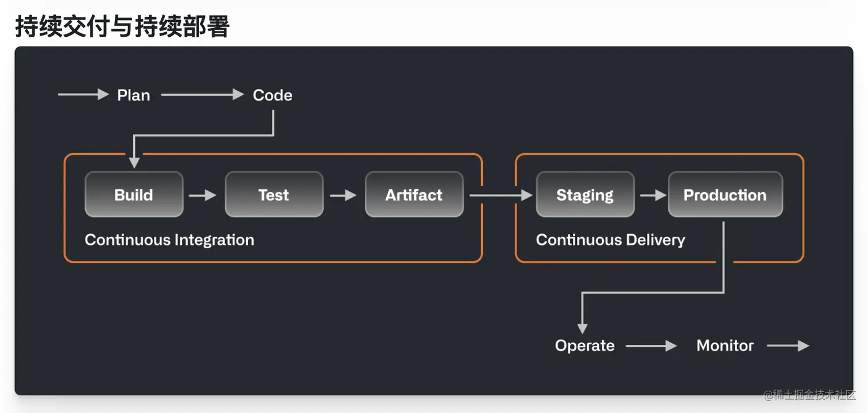Click the arrow from Artifact to Staging
This screenshot has height=413, width=868.
pos(501,196)
